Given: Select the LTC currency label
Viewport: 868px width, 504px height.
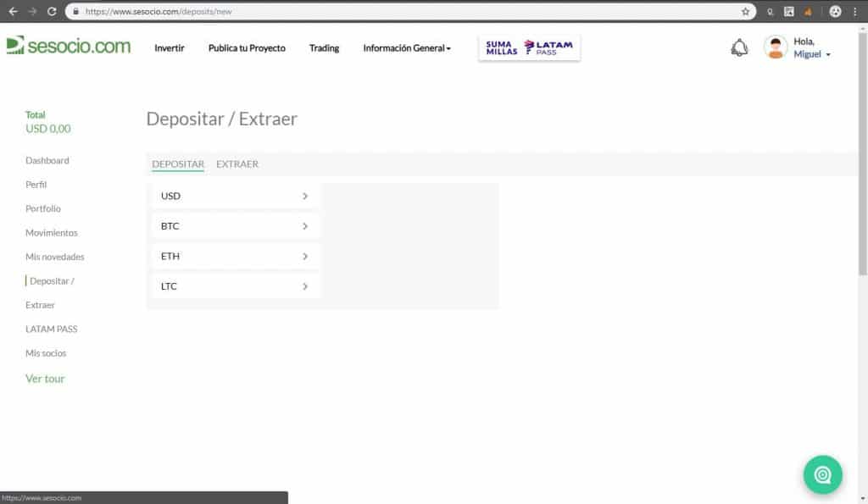Looking at the screenshot, I should tap(169, 286).
